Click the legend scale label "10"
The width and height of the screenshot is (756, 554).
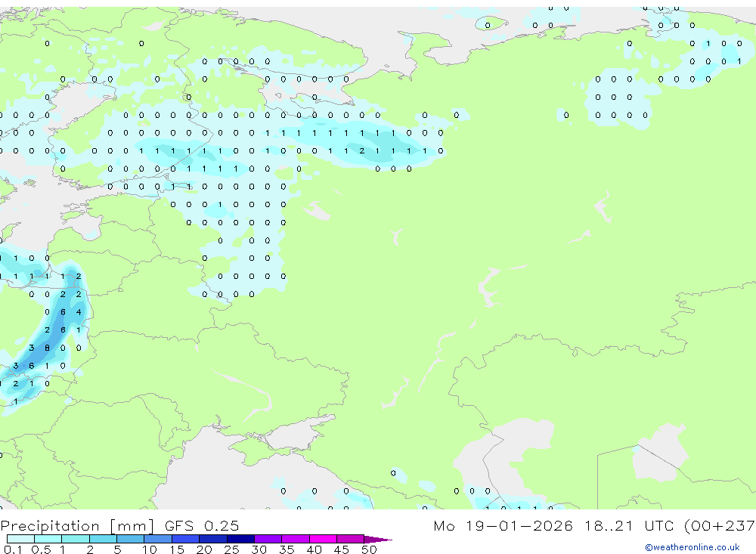point(150,549)
